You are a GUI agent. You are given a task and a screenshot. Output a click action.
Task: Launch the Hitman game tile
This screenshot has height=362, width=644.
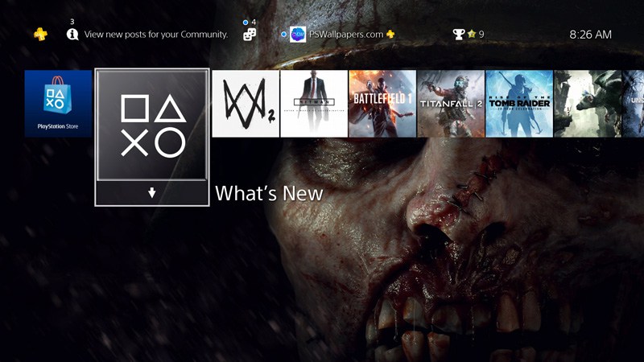(314, 104)
